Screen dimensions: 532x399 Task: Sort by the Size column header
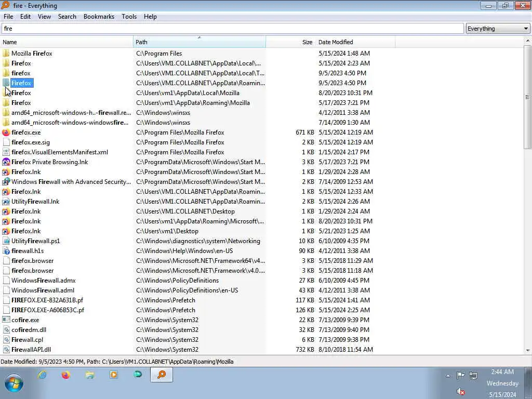pos(290,42)
